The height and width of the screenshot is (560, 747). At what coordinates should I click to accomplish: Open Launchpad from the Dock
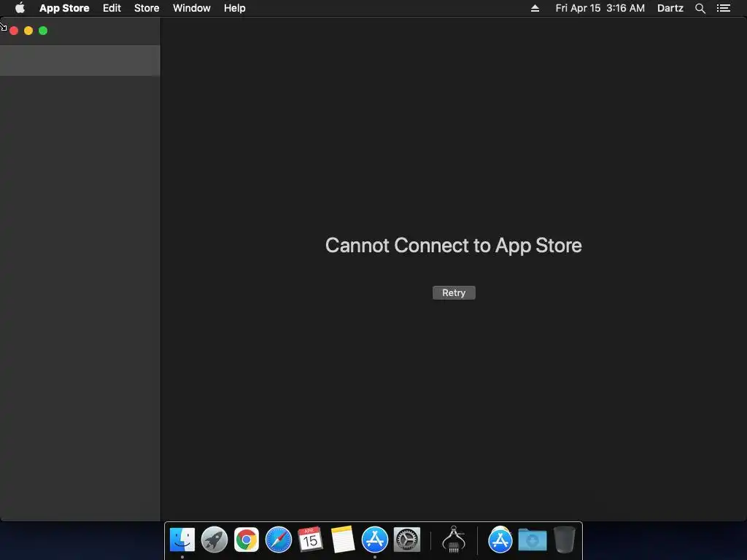point(214,540)
